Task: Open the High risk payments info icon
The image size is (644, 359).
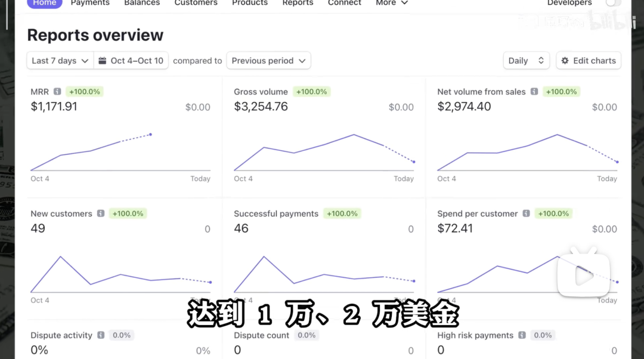Action: tap(522, 335)
